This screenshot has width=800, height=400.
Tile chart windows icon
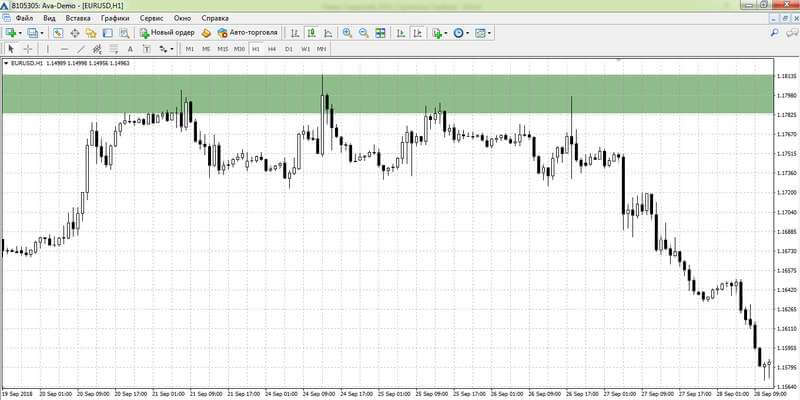pos(380,33)
